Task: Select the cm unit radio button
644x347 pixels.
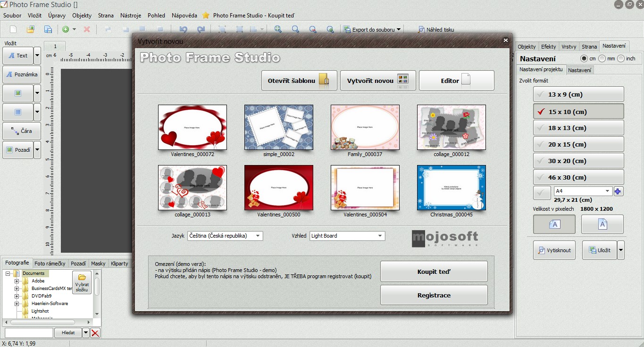Action: coord(584,58)
